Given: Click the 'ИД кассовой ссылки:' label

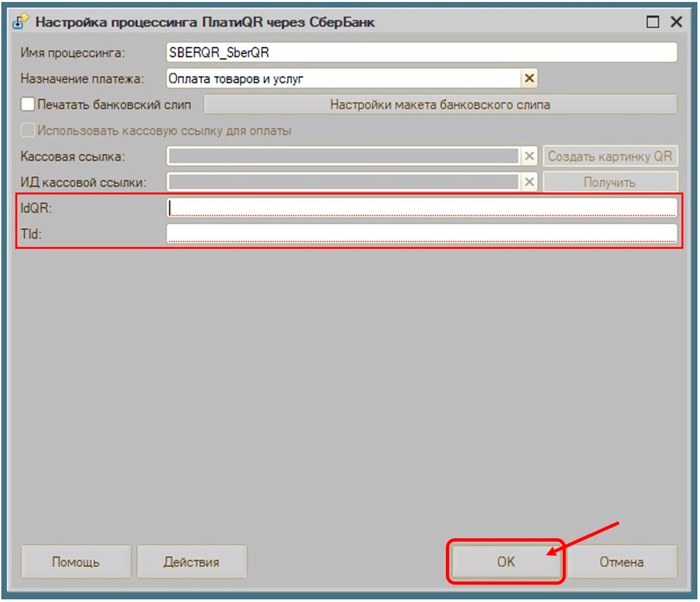Looking at the screenshot, I should pos(83,182).
